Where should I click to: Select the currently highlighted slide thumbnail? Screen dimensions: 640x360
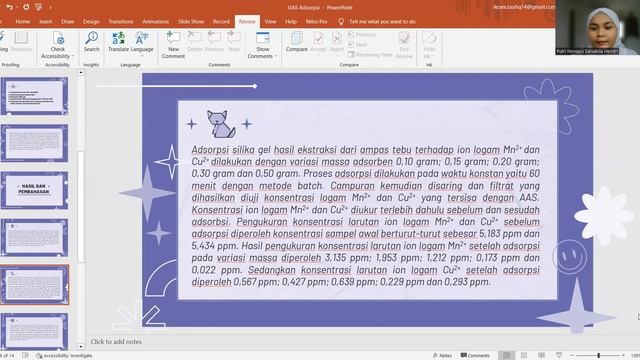pyautogui.click(x=35, y=285)
